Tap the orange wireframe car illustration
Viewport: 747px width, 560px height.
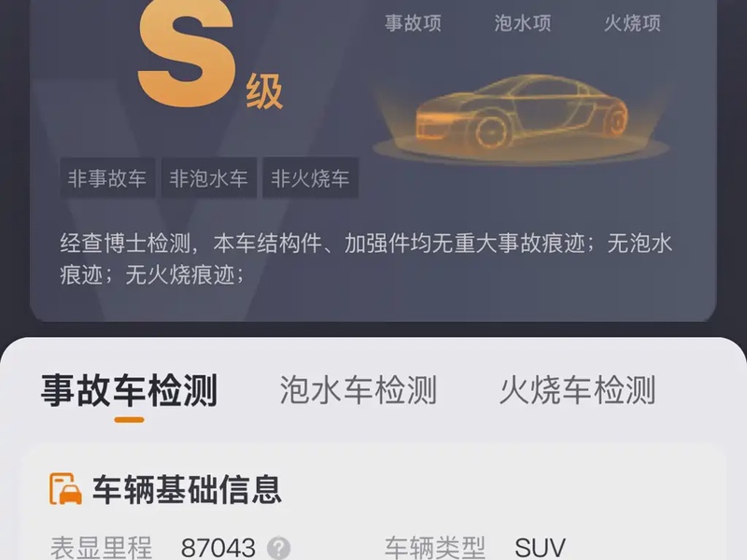(x=522, y=118)
